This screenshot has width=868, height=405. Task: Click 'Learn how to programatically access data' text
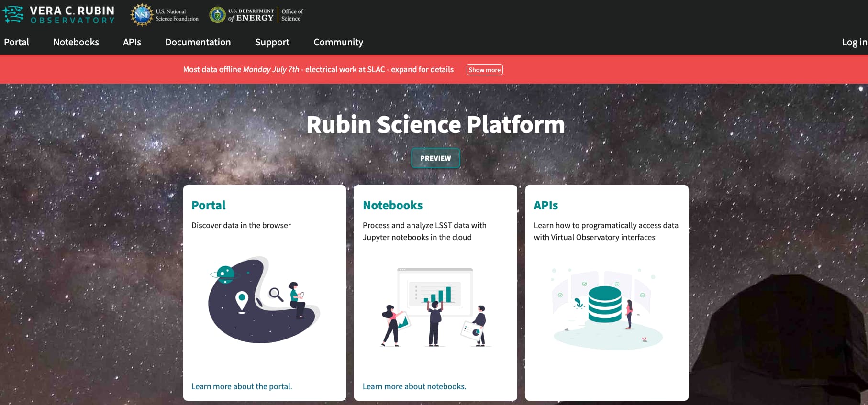606,231
